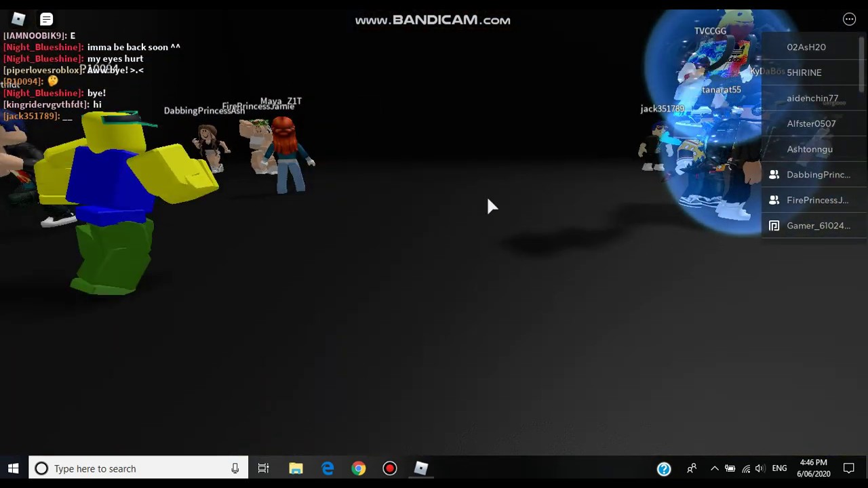
Task: Click the Cortana circle icon
Action: [41, 468]
